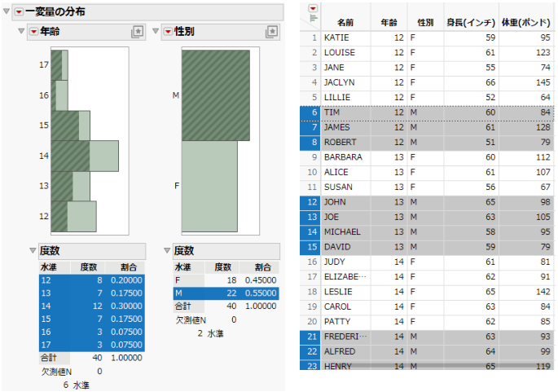Select the M bar in 性別 chart
The image size is (558, 392).
coord(216,95)
